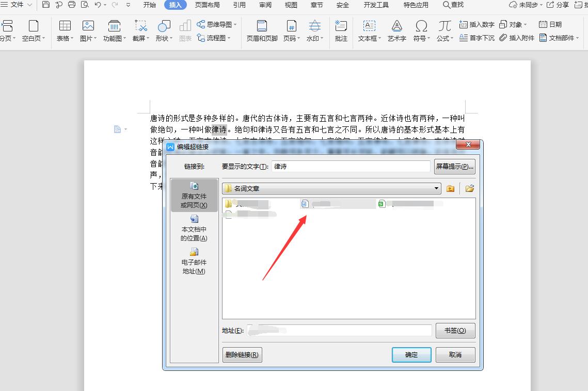Open the unsynced (未同步) dropdown
The width and height of the screenshot is (588, 391).
coord(526,5)
